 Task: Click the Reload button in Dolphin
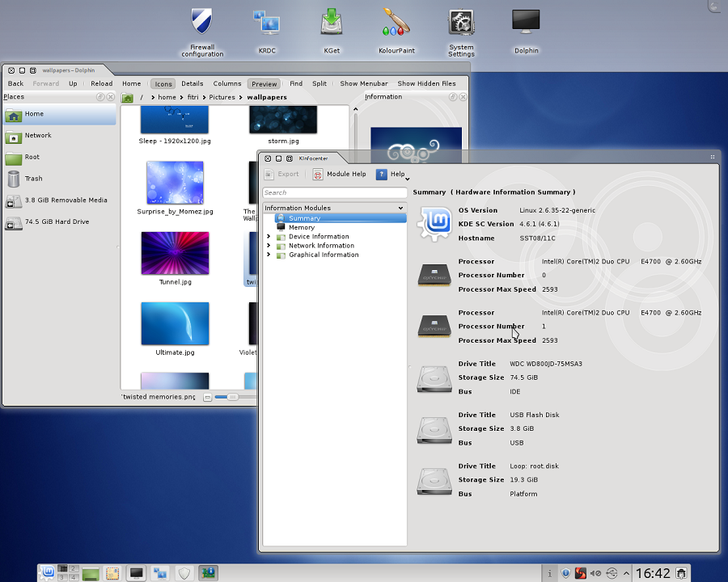point(101,83)
